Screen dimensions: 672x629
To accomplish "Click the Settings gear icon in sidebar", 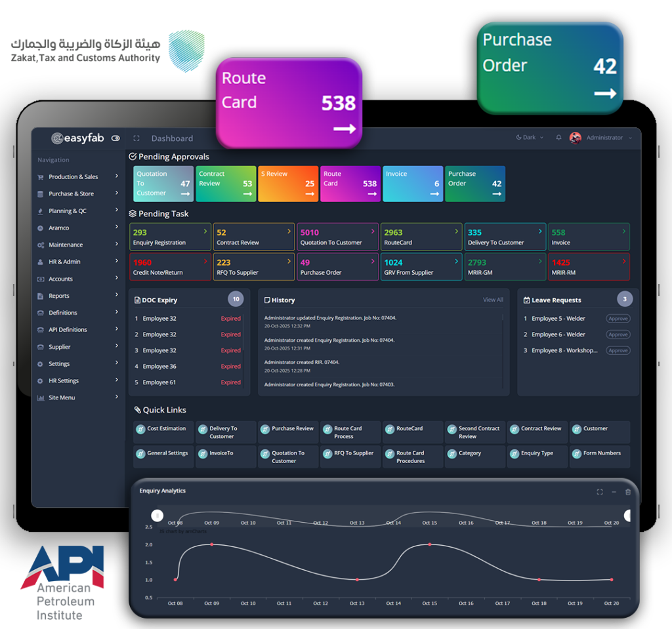I will tap(41, 364).
